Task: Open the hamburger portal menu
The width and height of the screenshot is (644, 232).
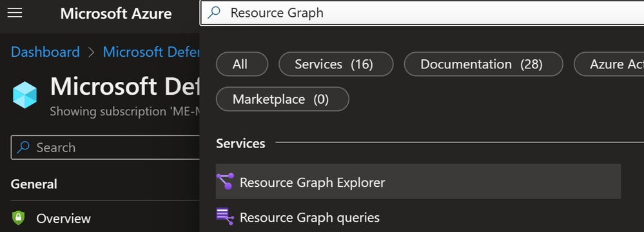Action: point(15,13)
